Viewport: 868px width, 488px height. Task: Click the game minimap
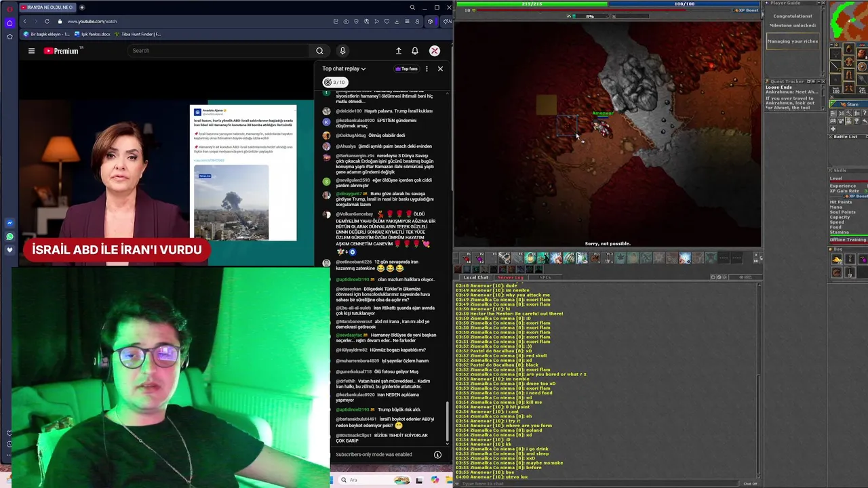(849, 20)
